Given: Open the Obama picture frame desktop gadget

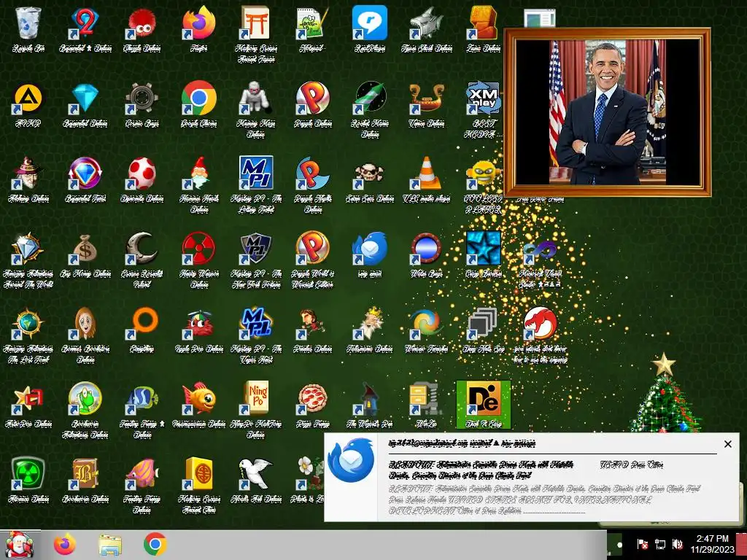Looking at the screenshot, I should (x=608, y=112).
